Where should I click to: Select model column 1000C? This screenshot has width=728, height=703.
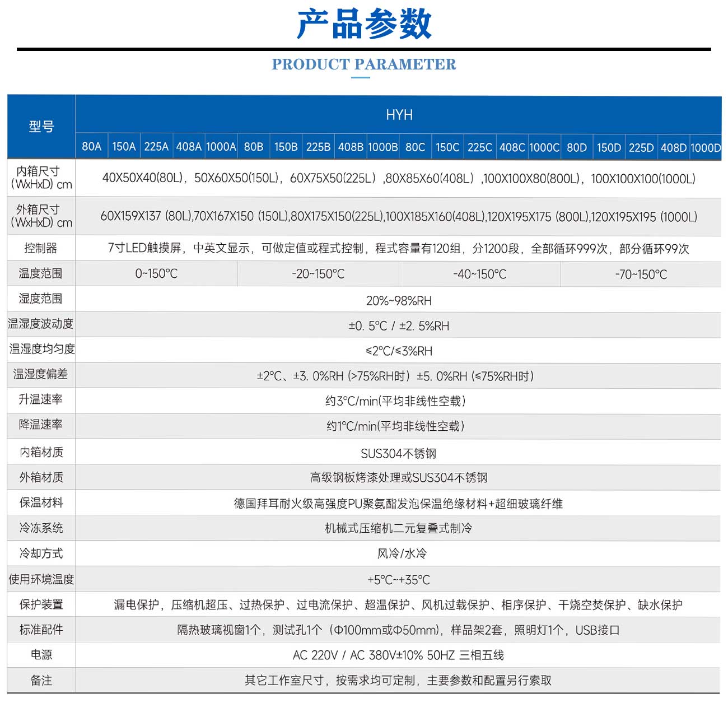544,147
